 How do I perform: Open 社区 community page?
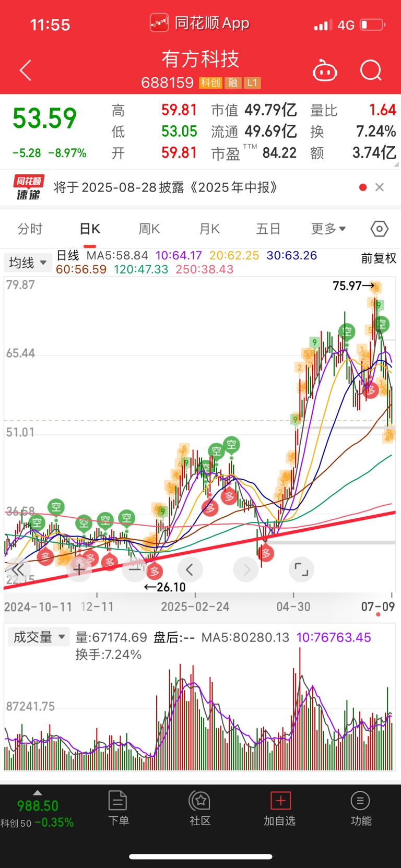(200, 808)
